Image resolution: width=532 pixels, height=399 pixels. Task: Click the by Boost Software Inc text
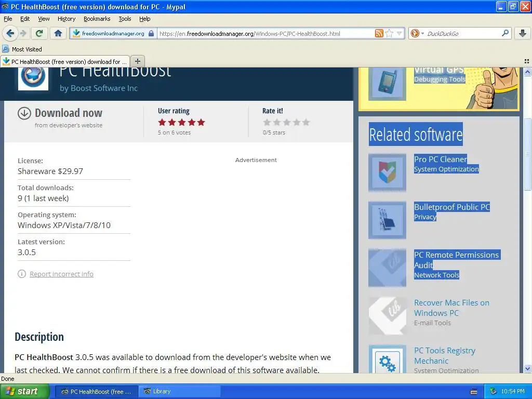tap(99, 88)
